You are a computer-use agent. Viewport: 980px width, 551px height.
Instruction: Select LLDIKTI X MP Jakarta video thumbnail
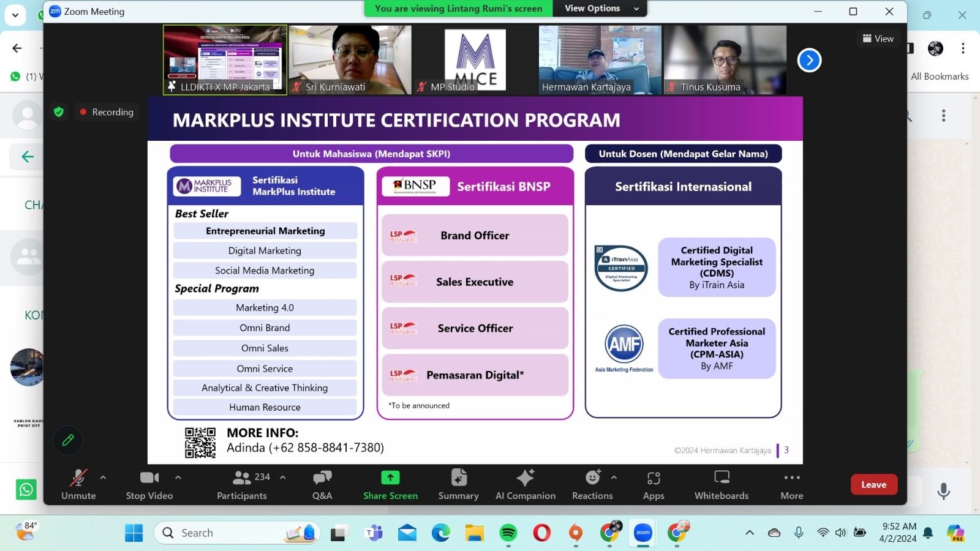[x=225, y=60]
